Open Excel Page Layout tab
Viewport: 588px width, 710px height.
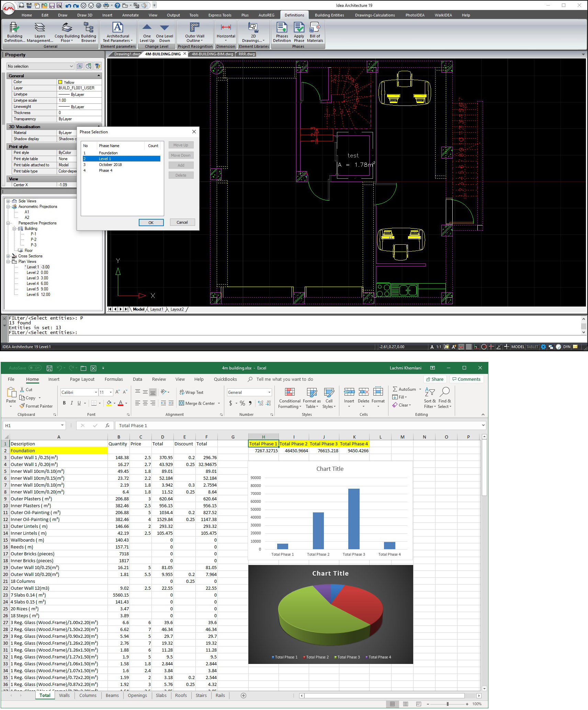pos(82,379)
